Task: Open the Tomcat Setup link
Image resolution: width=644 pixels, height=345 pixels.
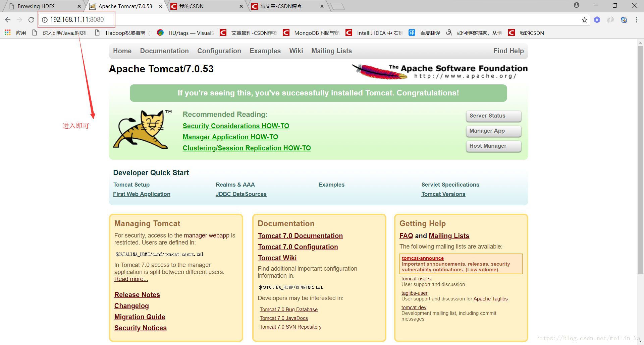Action: (131, 185)
